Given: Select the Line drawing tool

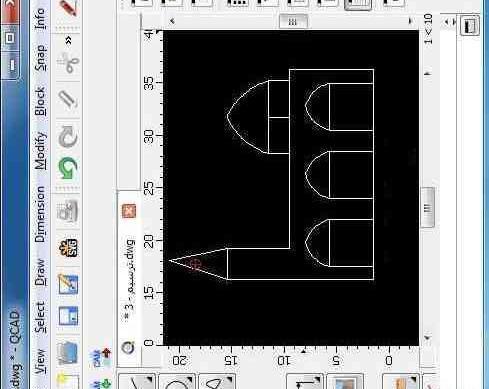Looking at the screenshot, I should click(137, 382).
